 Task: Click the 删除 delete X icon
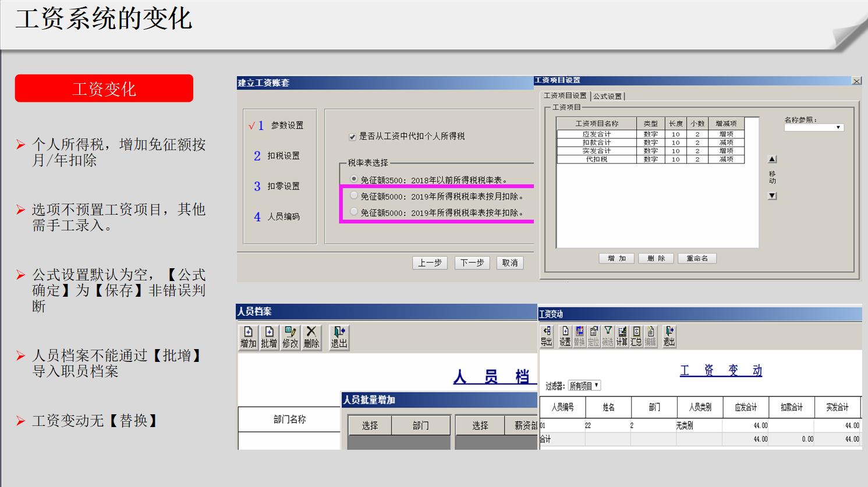click(311, 337)
